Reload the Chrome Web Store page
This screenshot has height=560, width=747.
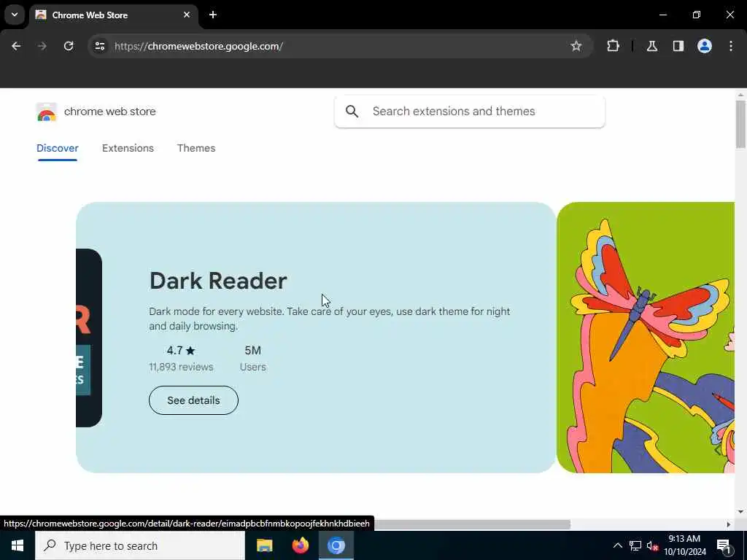pyautogui.click(x=69, y=46)
